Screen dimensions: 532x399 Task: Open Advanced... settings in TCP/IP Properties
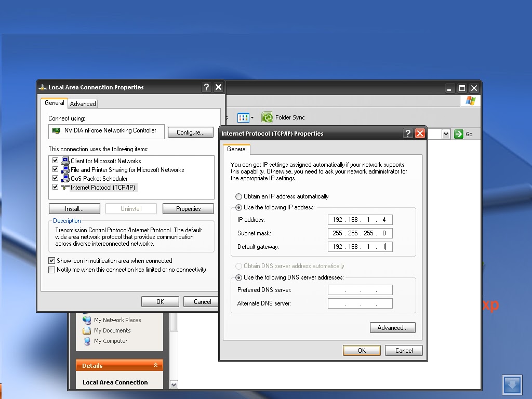(x=393, y=328)
